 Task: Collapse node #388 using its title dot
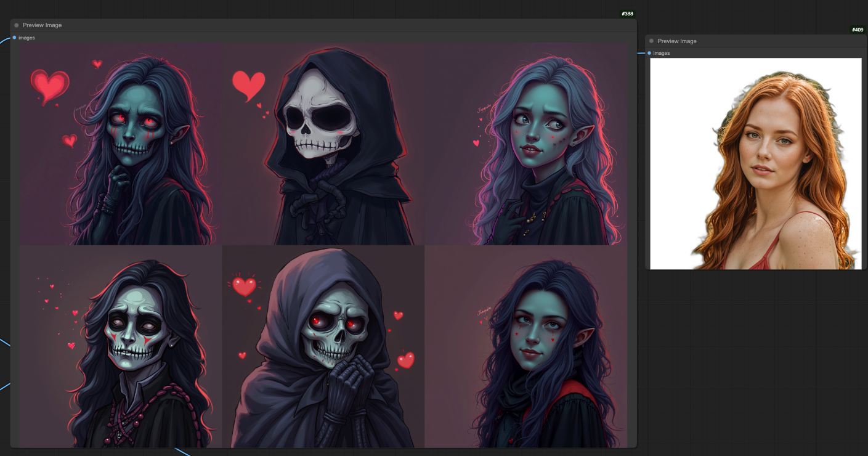click(17, 25)
